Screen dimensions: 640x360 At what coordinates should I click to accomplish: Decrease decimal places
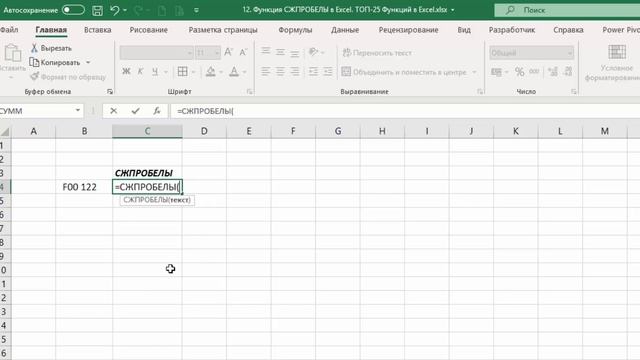coord(568,72)
